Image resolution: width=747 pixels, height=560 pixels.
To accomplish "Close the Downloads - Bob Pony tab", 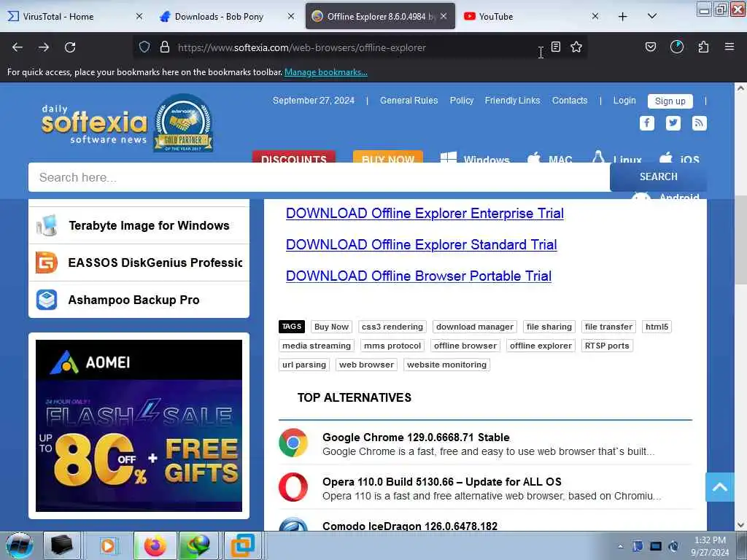I will 291,16.
